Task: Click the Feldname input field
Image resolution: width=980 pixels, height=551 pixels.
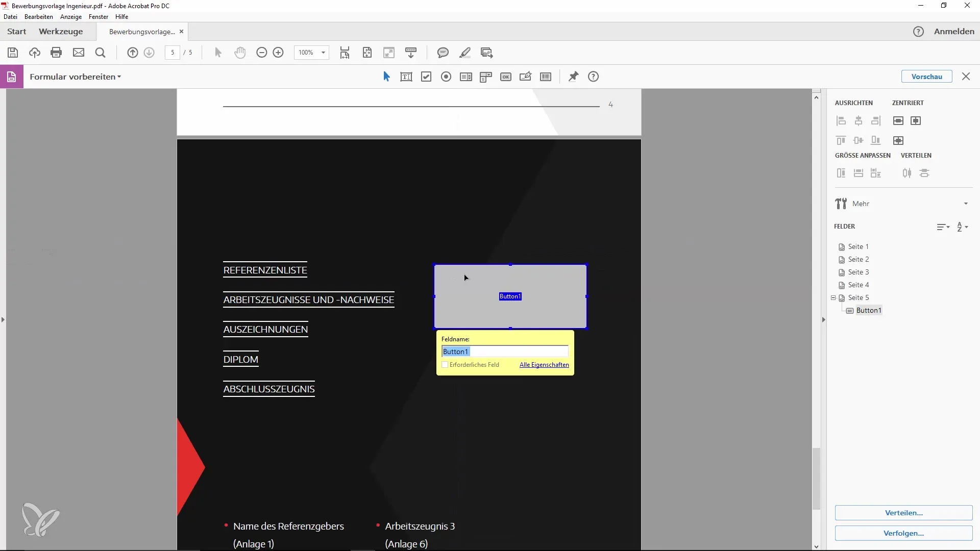Action: pyautogui.click(x=505, y=352)
